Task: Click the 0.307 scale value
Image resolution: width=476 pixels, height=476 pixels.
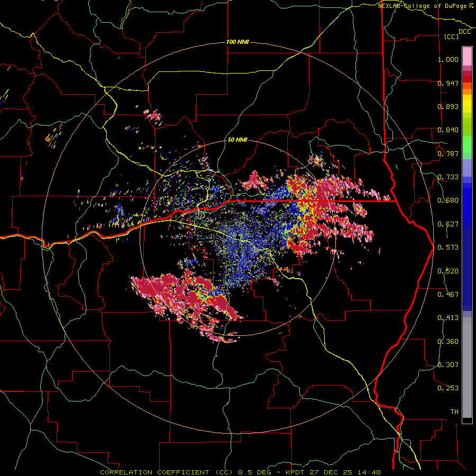Action: tap(448, 365)
